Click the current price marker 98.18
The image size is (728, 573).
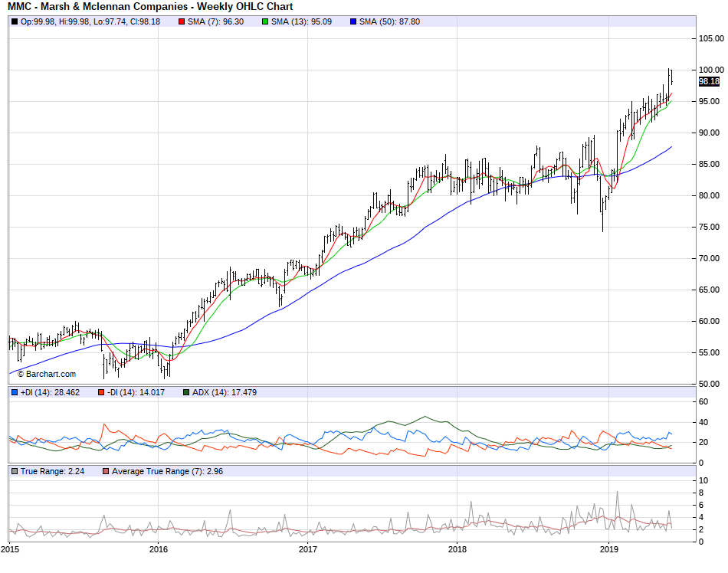(x=709, y=82)
